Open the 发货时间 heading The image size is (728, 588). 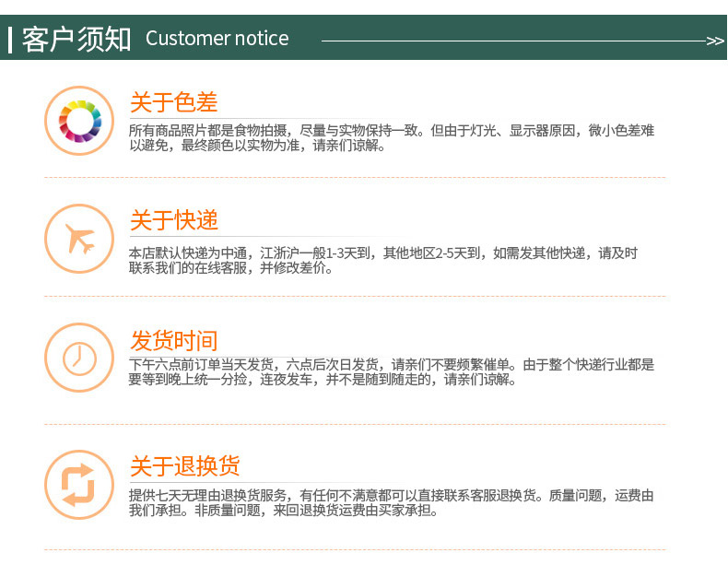point(174,341)
